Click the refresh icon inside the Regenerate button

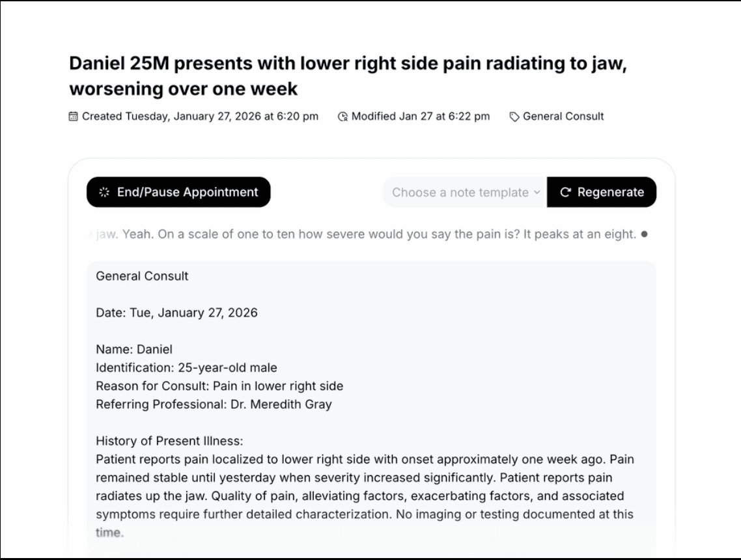point(564,191)
